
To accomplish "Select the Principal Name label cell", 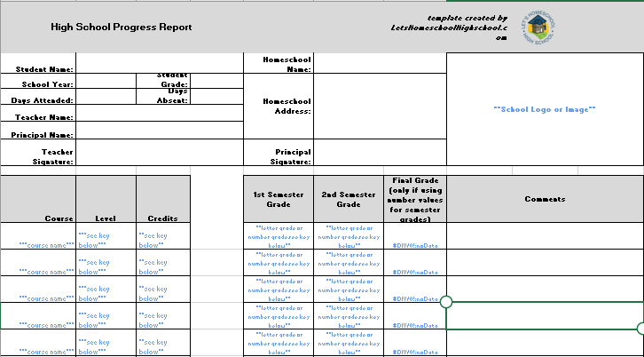I will coord(38,131).
